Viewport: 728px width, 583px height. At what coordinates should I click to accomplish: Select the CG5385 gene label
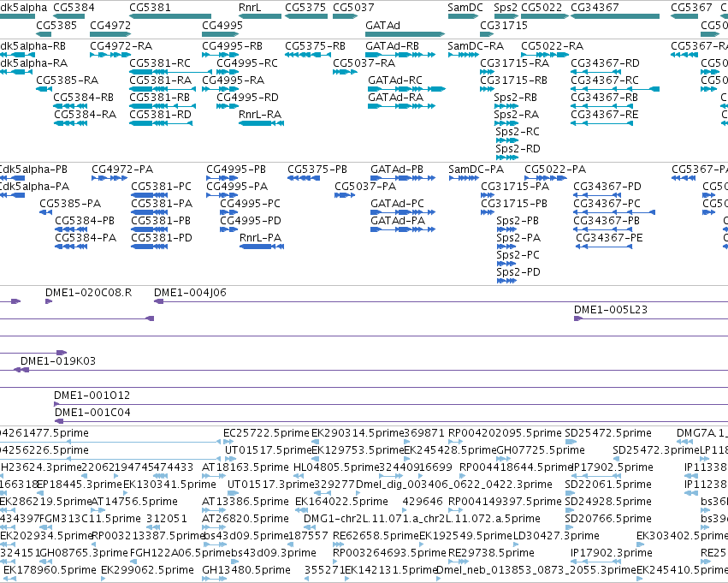coord(56,25)
